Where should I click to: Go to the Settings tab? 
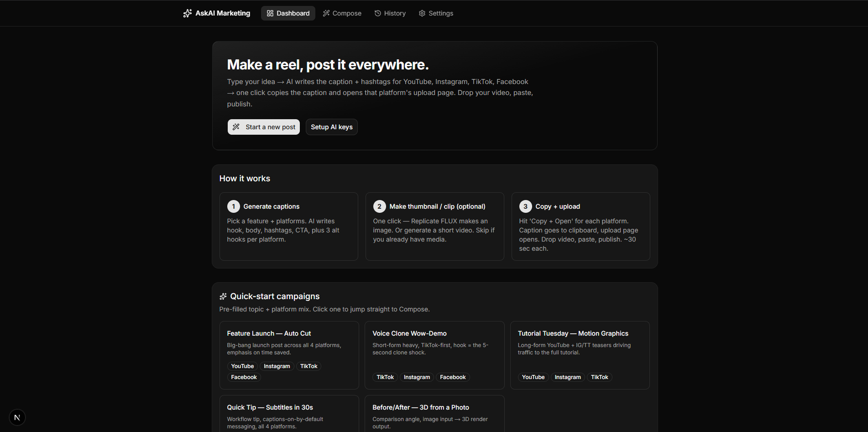tap(436, 13)
